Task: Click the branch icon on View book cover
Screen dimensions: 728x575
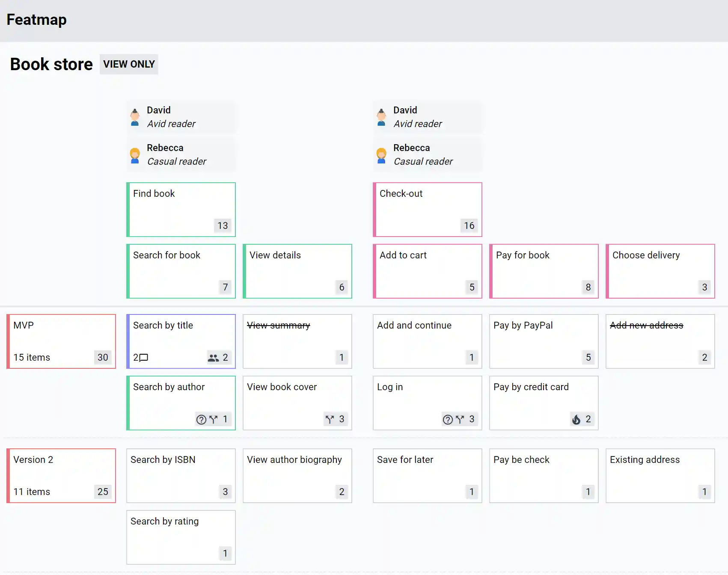Action: (x=330, y=419)
